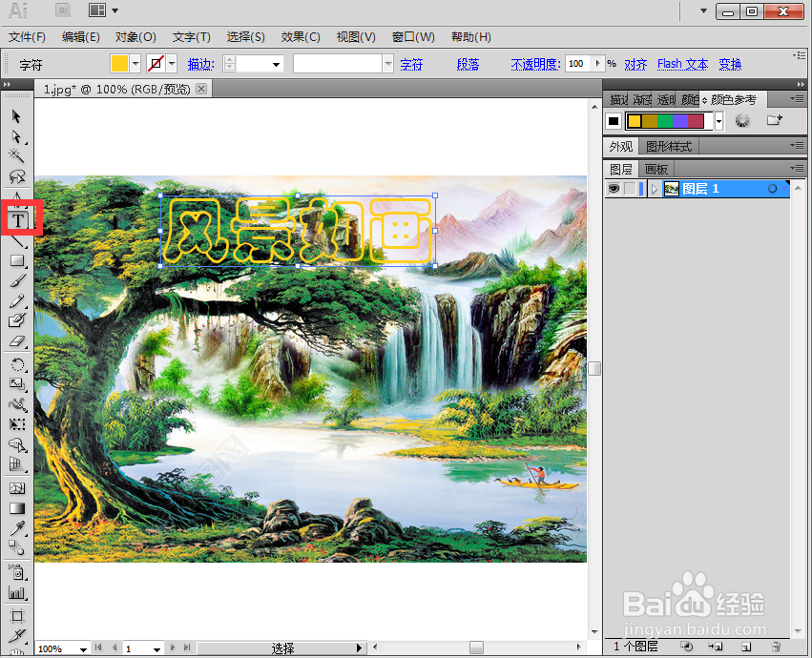The image size is (812, 658).
Task: Click the edit colors wheel icon
Action: point(742,121)
